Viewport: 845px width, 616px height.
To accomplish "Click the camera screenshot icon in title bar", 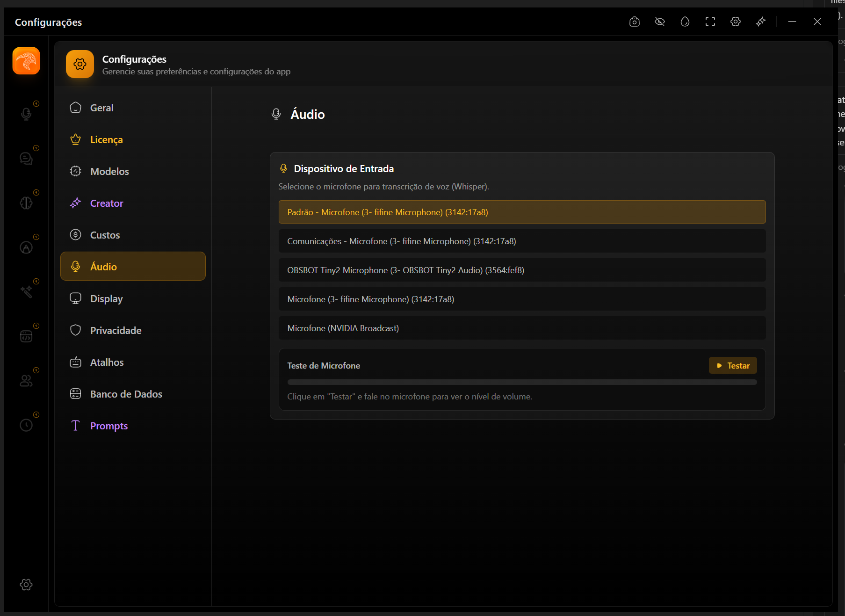I will coord(635,22).
